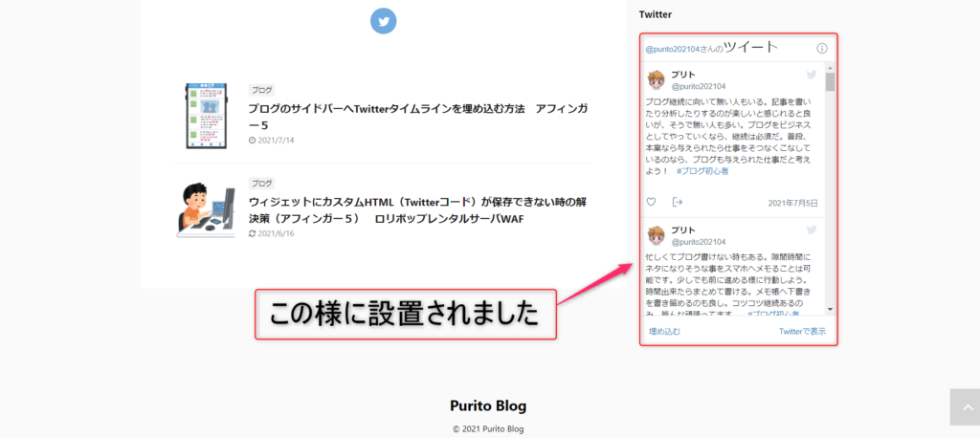980x438 pixels.
Task: Click the first tweet's profile avatar
Action: [x=657, y=79]
